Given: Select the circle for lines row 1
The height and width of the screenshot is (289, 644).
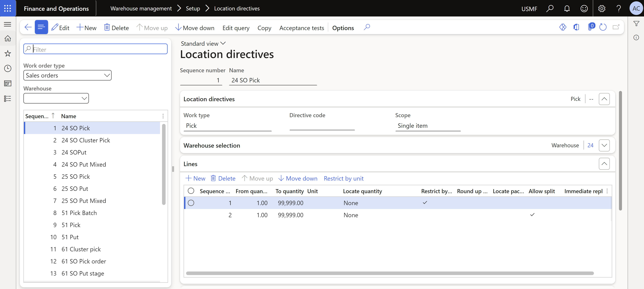Looking at the screenshot, I should point(191,203).
